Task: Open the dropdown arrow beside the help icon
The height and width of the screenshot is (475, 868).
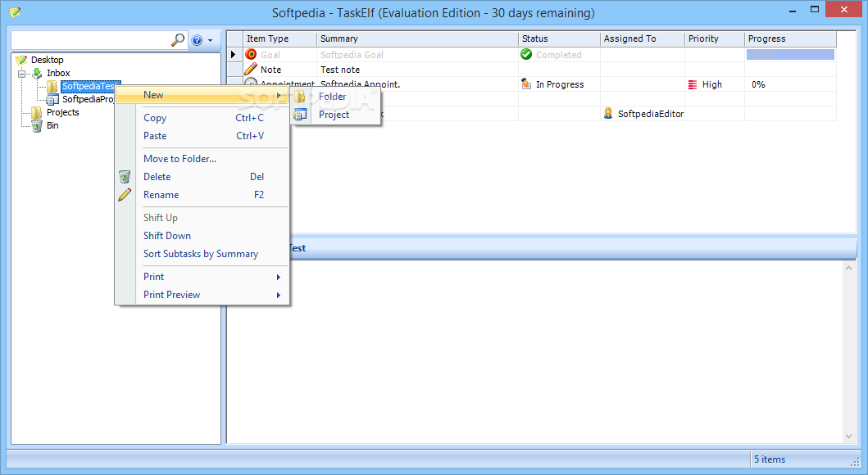Action: point(211,40)
